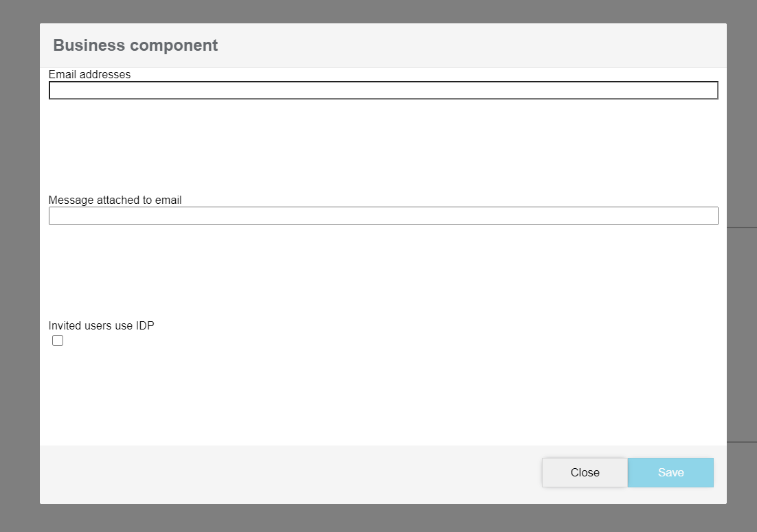Click the dialog header bar
Screen dimensions: 757x532
(x=383, y=45)
